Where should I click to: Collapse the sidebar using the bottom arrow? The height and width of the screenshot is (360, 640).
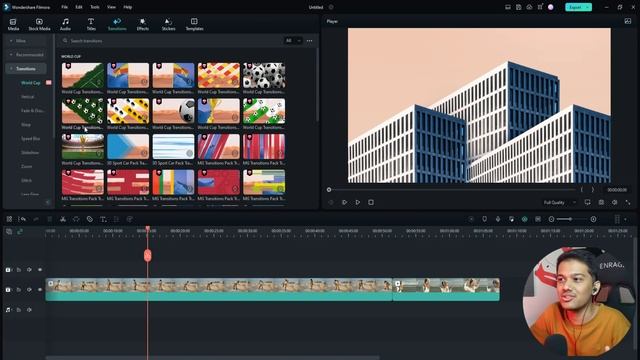click(x=48, y=202)
